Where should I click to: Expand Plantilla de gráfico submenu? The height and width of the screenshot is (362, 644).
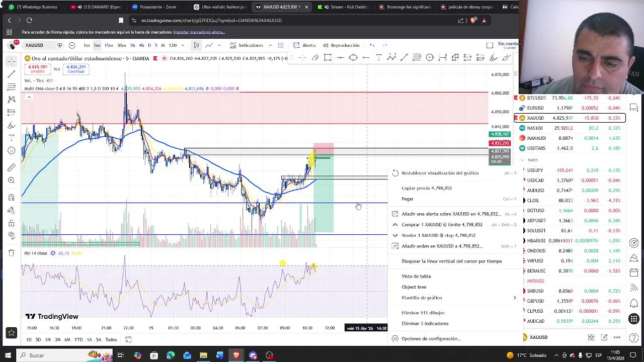514,298
